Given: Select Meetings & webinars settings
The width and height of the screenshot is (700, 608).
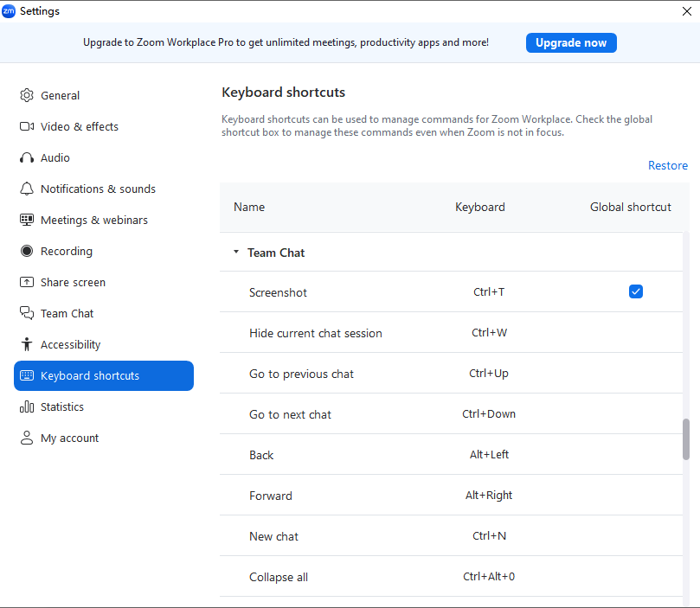Looking at the screenshot, I should click(x=104, y=220).
